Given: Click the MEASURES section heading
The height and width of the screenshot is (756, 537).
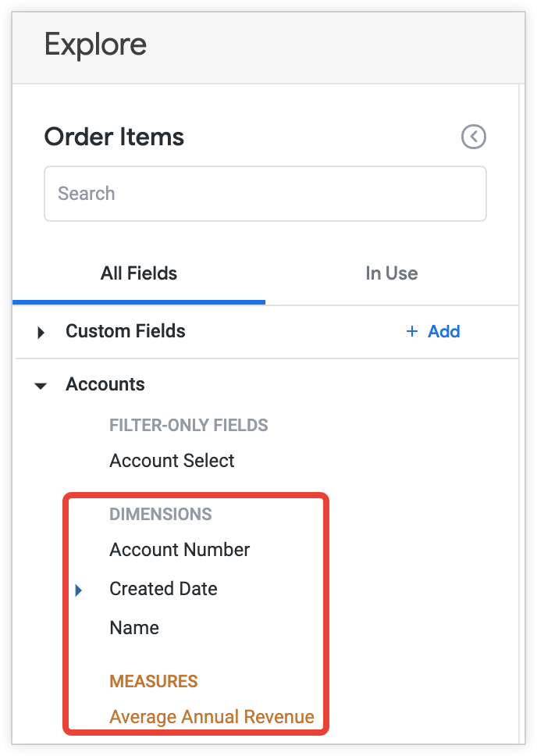Looking at the screenshot, I should tap(154, 681).
